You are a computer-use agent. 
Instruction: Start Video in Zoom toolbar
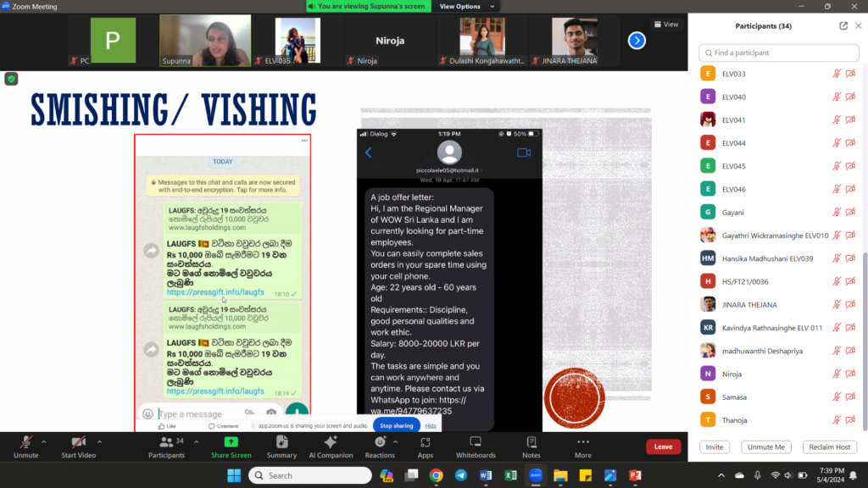click(78, 446)
